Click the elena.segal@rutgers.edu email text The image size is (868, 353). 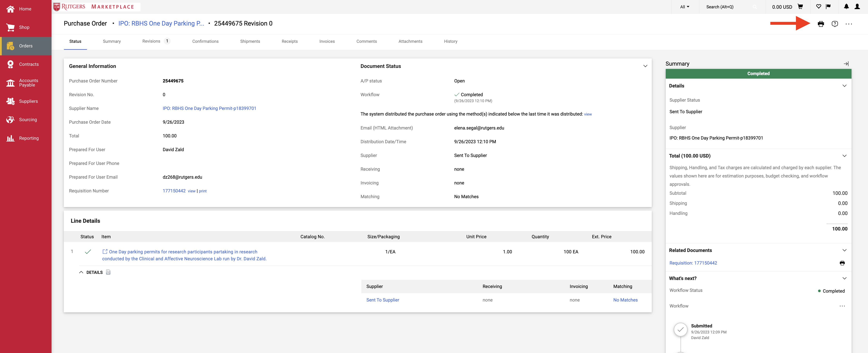pyautogui.click(x=479, y=128)
